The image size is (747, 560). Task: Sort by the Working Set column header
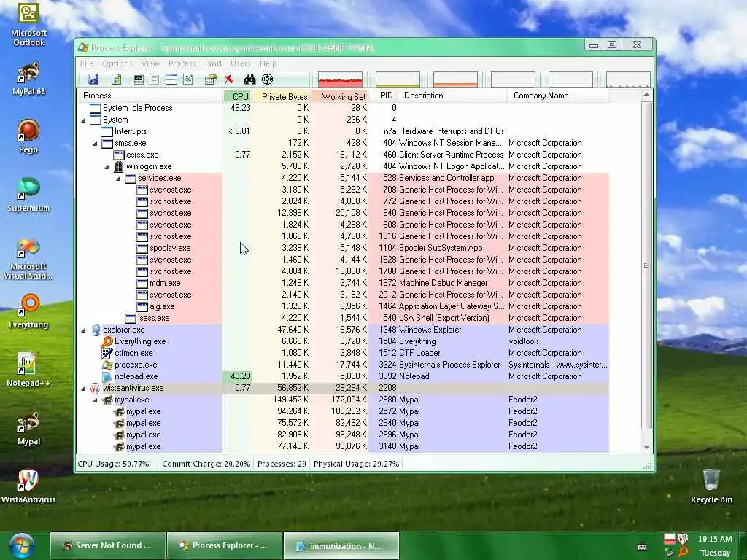click(340, 96)
